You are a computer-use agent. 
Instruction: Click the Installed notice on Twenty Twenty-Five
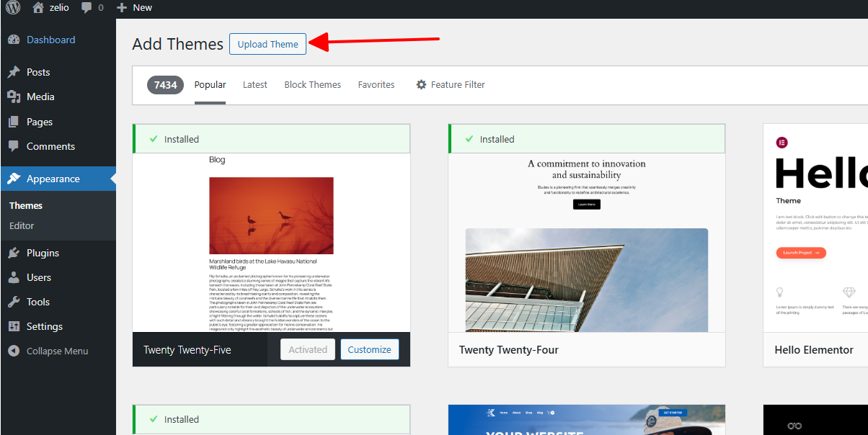[271, 139]
